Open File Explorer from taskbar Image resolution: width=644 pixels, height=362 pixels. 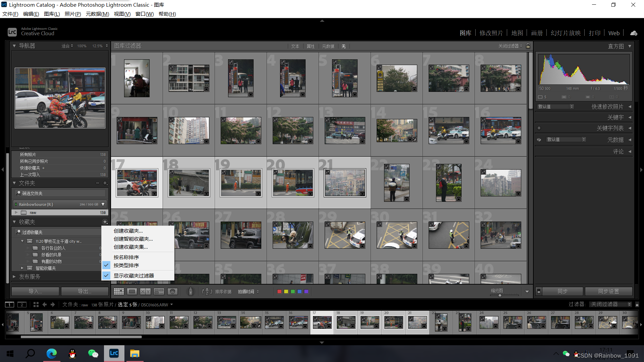click(x=135, y=353)
